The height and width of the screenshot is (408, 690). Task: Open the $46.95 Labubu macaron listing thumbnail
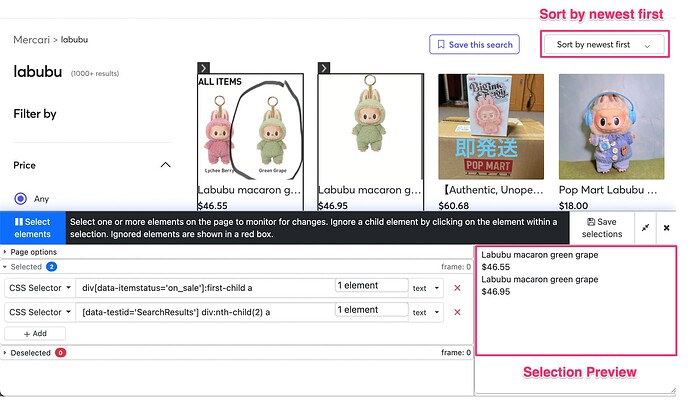coord(371,127)
